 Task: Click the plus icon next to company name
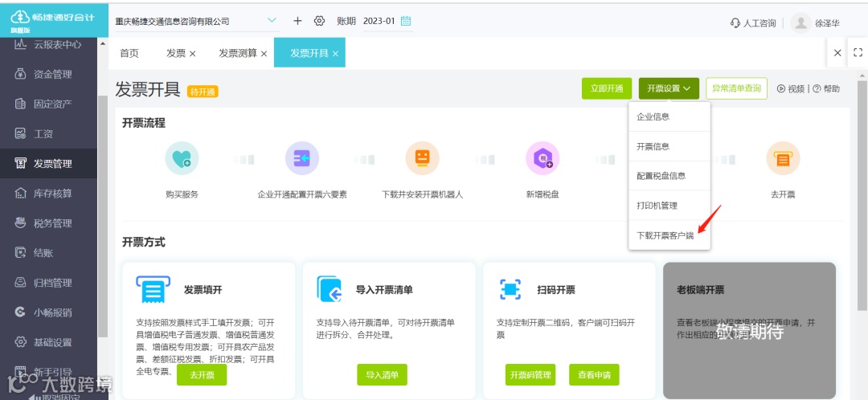[x=297, y=21]
